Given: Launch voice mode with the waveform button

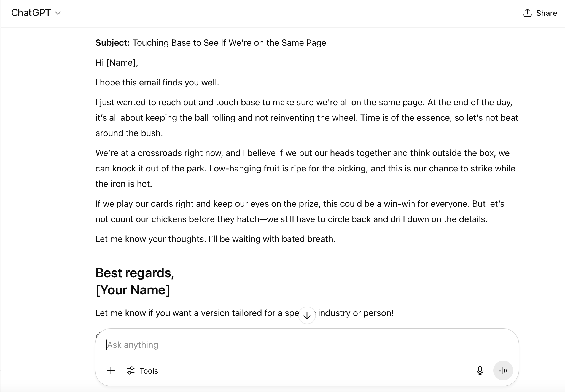Looking at the screenshot, I should [x=503, y=370].
